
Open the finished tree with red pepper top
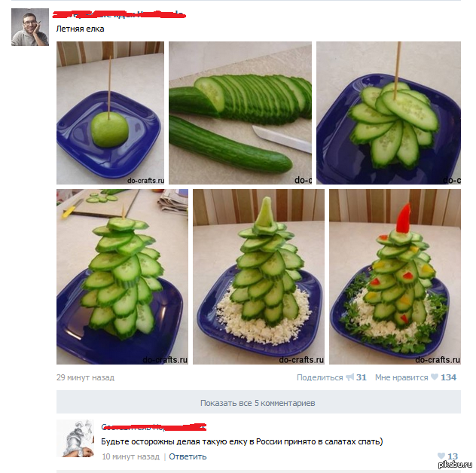point(395,276)
